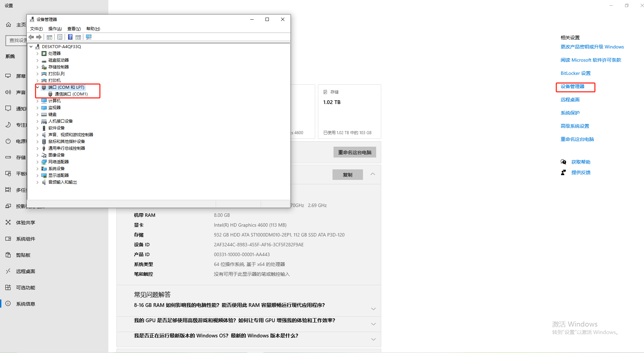644x353 pixels.
Task: Click the 重命名这台电脑 button
Action: 355,152
